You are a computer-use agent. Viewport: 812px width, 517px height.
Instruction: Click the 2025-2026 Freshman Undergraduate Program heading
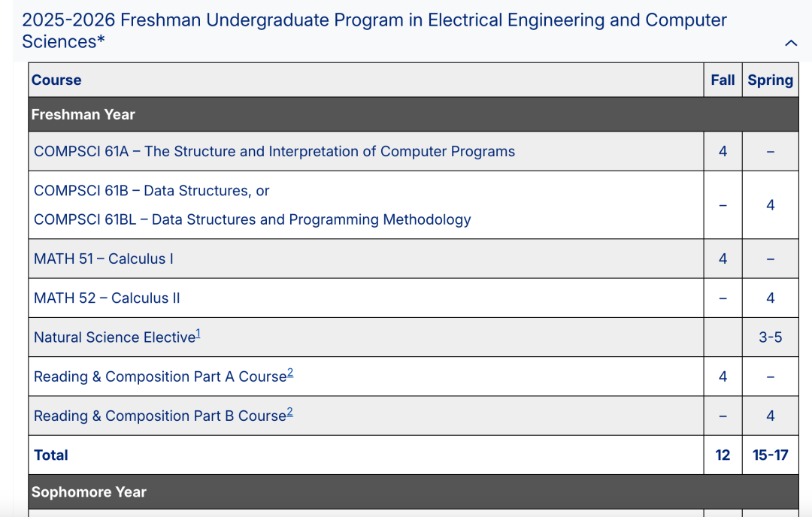tap(374, 30)
